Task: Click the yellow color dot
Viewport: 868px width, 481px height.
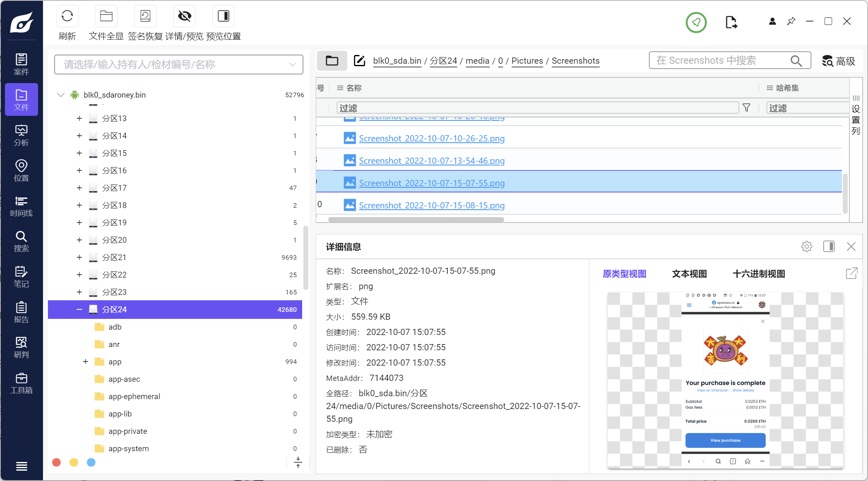Action: 74,462
